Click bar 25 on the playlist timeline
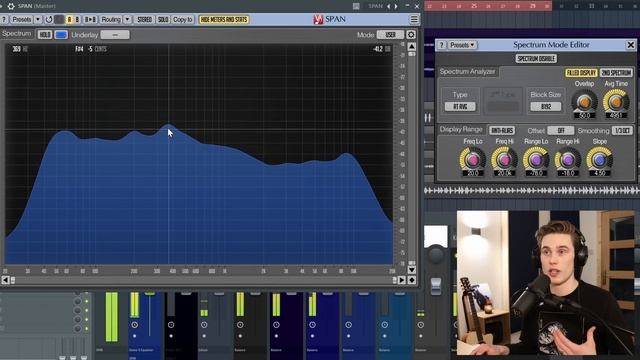This screenshot has height=360, width=640. pyautogui.click(x=474, y=6)
